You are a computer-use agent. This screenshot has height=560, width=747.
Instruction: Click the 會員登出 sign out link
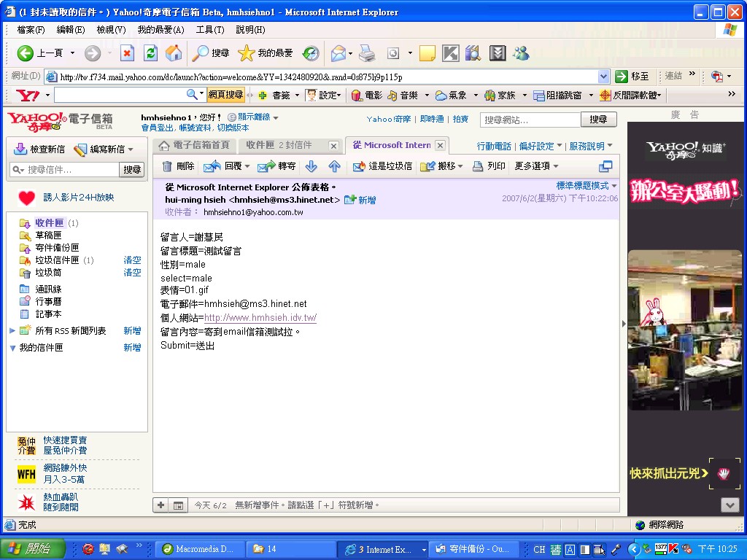158,128
